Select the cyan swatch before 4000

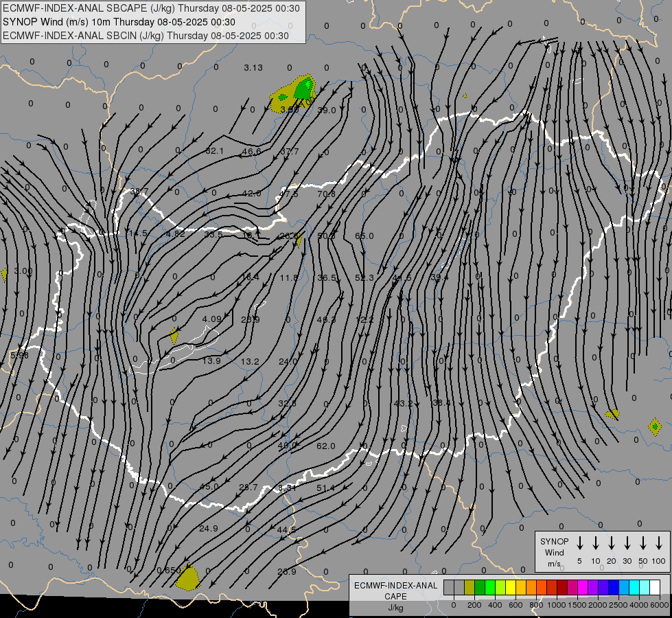click(x=634, y=587)
